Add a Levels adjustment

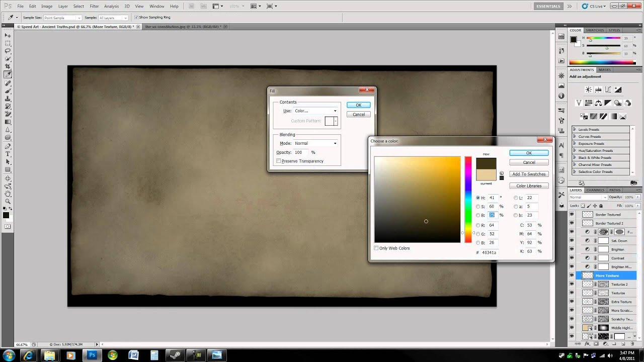click(x=598, y=89)
